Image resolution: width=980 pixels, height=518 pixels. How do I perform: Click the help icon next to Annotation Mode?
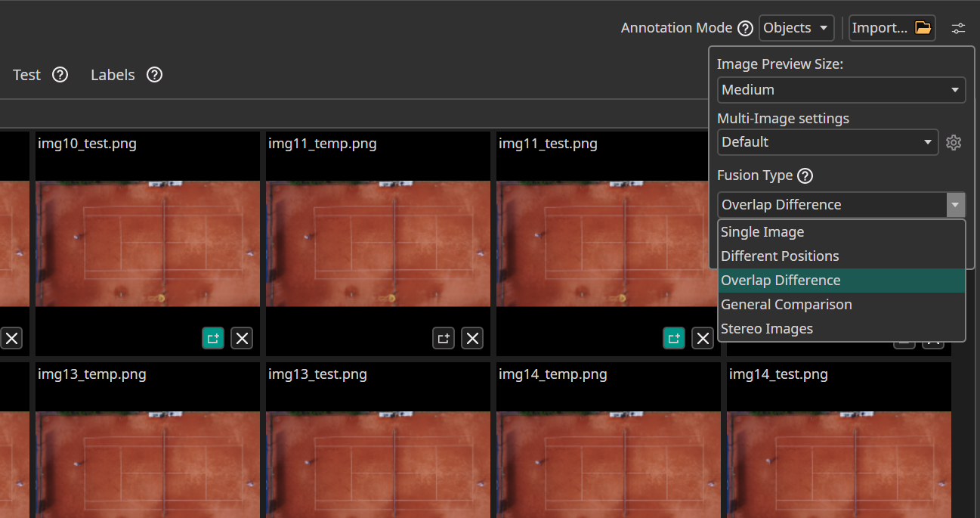[x=745, y=28]
